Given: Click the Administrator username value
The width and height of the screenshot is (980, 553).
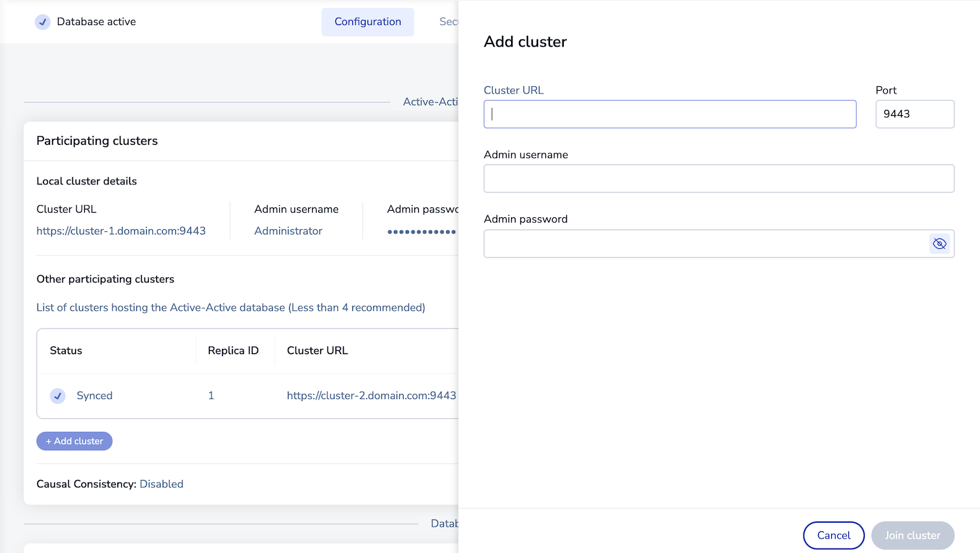Looking at the screenshot, I should coord(288,231).
